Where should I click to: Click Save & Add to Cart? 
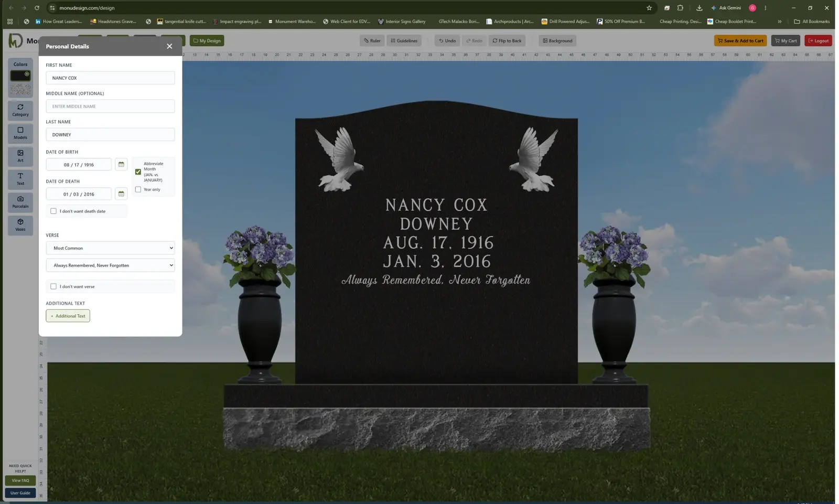740,40
